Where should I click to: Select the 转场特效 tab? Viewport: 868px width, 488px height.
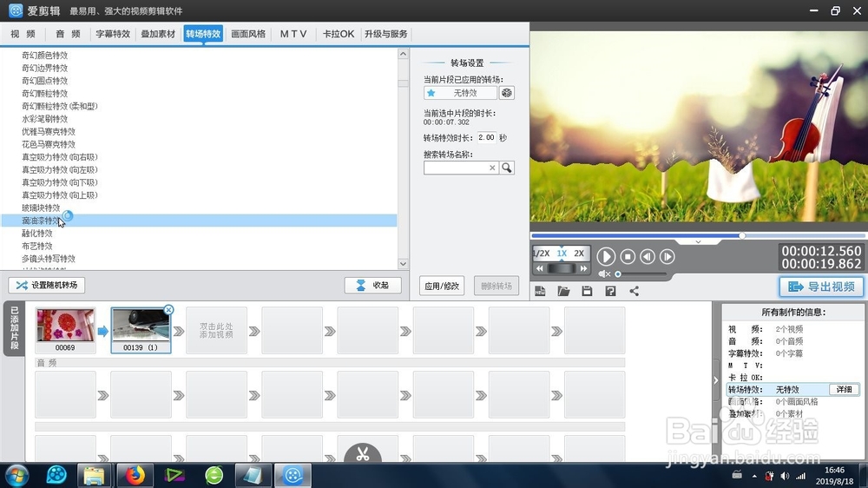coord(203,34)
